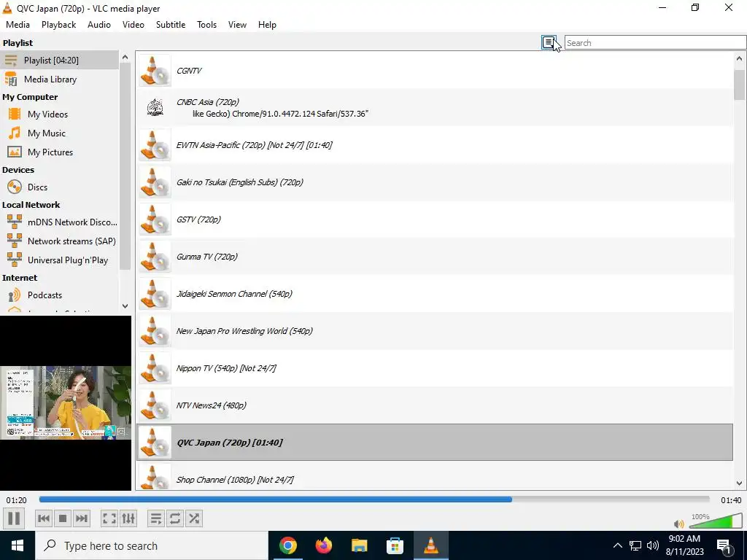This screenshot has width=747, height=560.
Task: Select NTV News24 (480p) entry
Action: [435, 405]
